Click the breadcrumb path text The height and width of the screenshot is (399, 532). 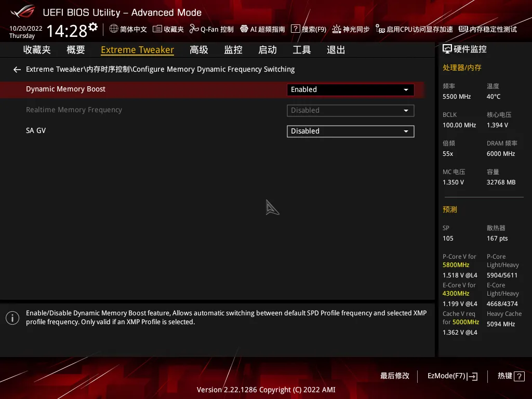tap(160, 69)
